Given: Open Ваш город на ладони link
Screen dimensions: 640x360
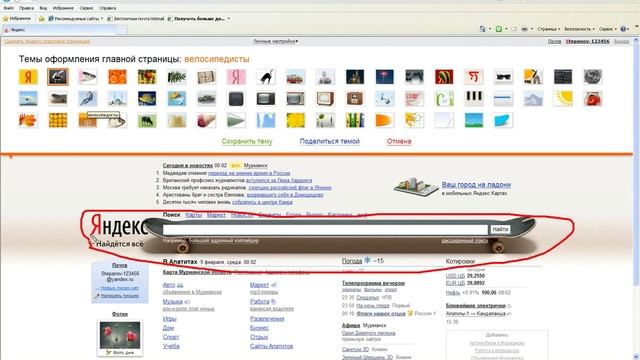Looking at the screenshot, I should coord(476,185).
